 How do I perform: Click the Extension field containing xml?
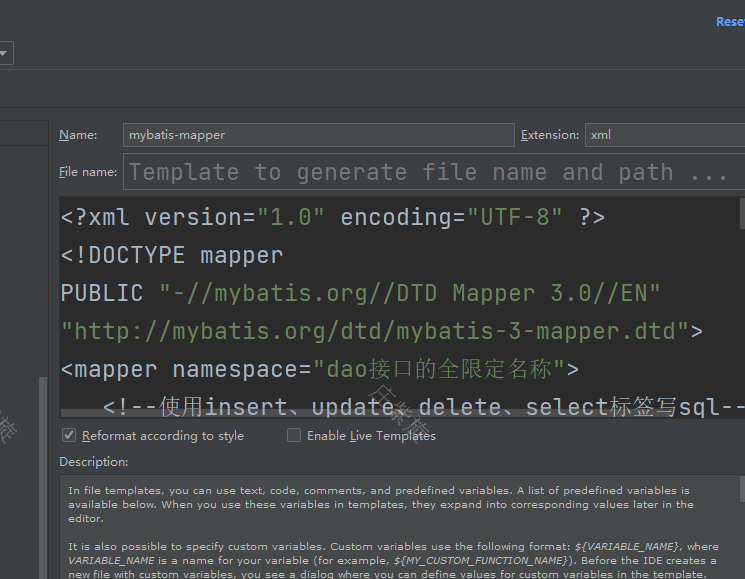tap(665, 135)
